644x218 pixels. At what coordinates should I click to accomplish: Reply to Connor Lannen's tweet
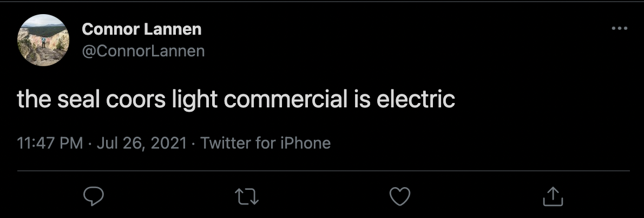tap(93, 197)
